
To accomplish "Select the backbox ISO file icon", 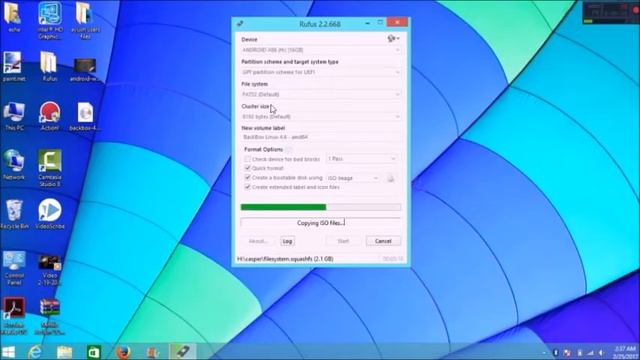I will 85,116.
